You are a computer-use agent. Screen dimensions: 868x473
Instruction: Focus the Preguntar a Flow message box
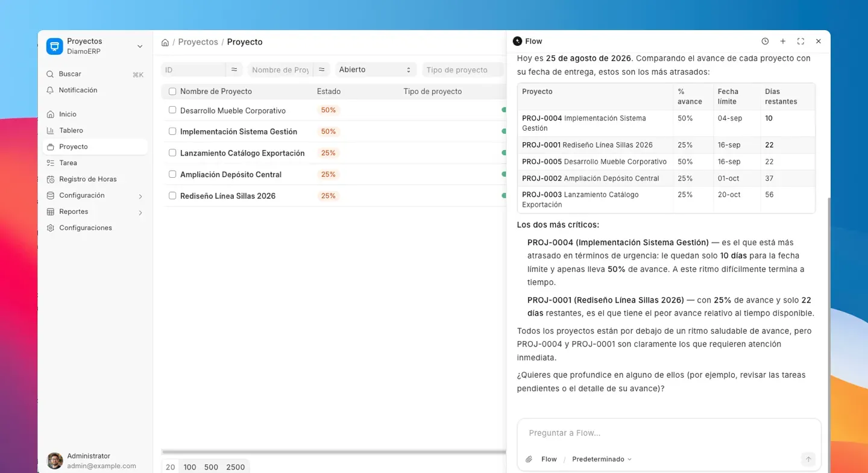[669, 433]
